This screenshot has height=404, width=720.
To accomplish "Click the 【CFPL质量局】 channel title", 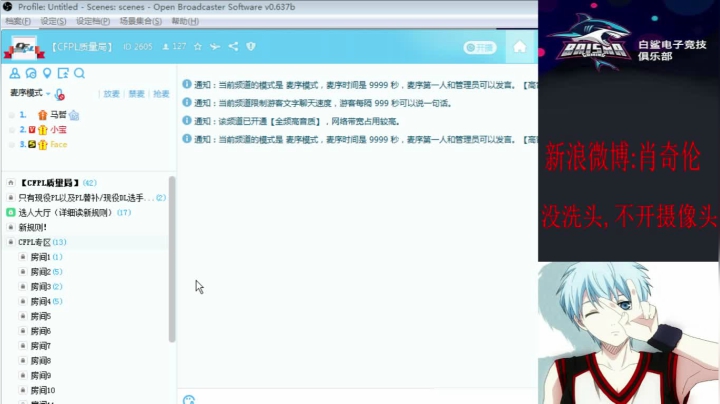I will (81, 47).
